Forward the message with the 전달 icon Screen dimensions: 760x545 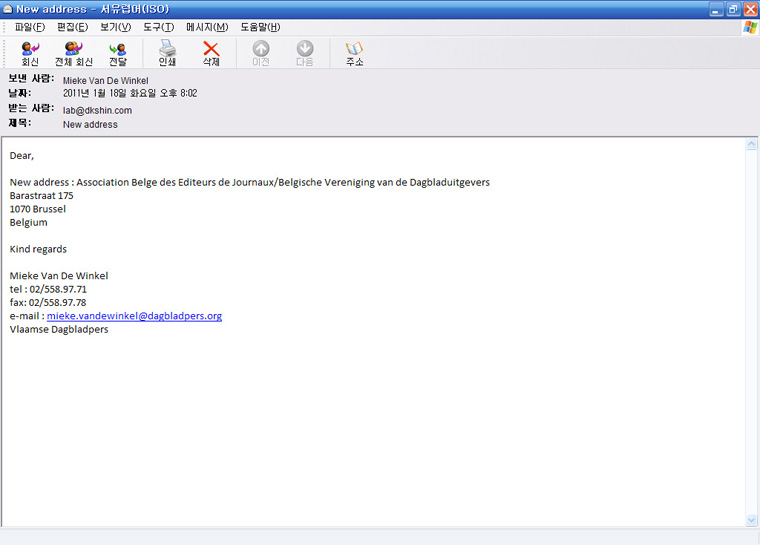pos(118,53)
